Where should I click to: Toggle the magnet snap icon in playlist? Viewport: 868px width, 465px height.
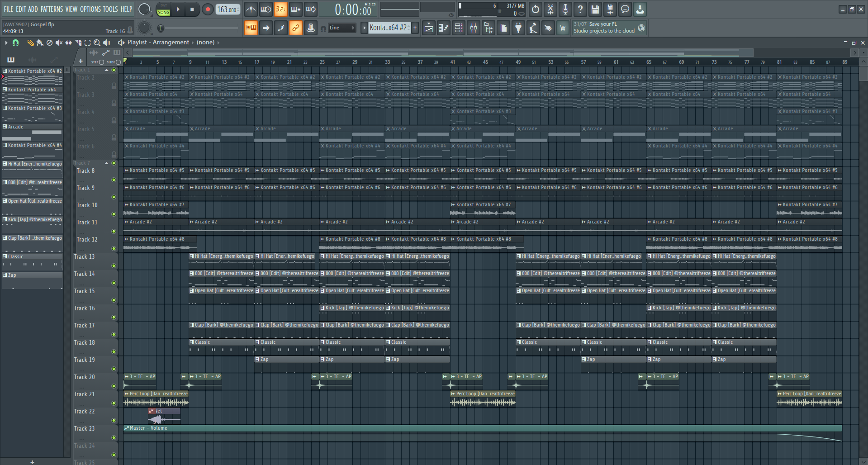coord(16,43)
